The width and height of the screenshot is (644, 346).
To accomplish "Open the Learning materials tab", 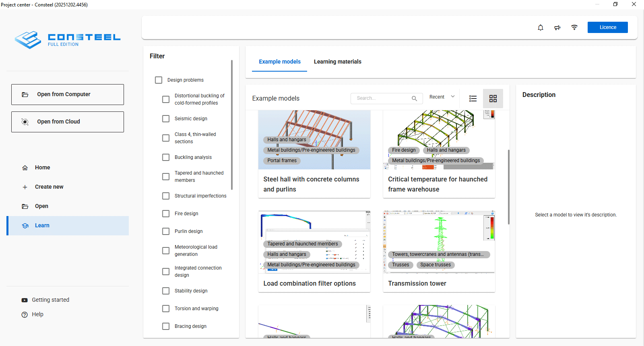I will click(x=338, y=62).
